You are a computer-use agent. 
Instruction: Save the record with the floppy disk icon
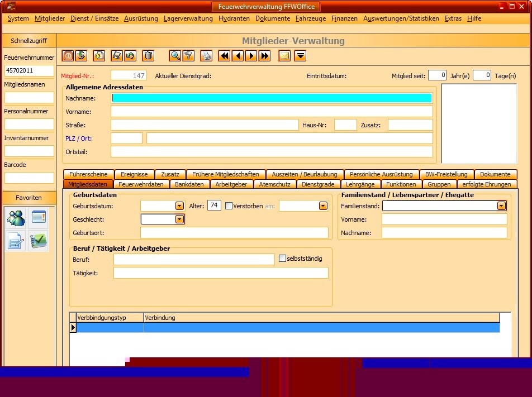coord(117,56)
